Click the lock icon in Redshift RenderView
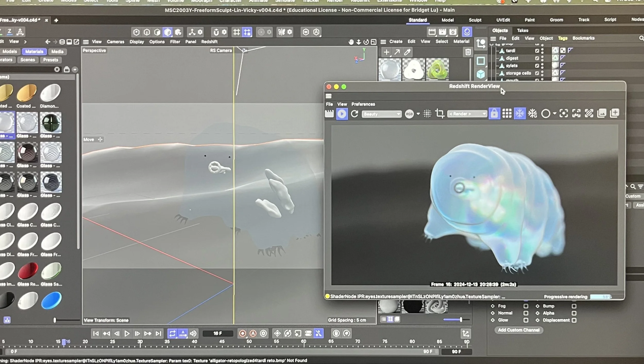 click(494, 114)
